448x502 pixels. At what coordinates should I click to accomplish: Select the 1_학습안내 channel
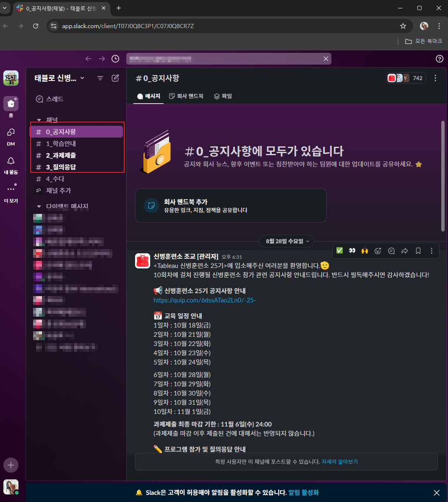click(77, 144)
